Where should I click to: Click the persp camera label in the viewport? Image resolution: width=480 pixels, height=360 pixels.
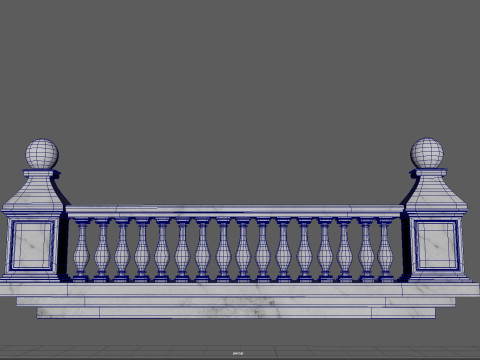(x=238, y=353)
